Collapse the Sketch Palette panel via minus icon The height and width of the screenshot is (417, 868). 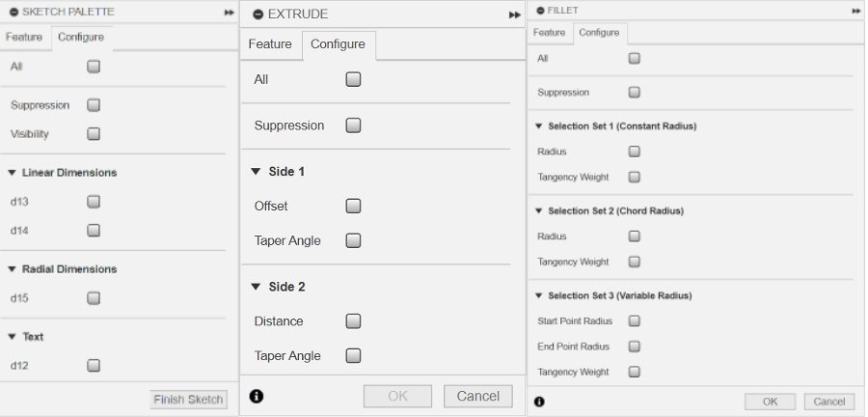pyautogui.click(x=14, y=12)
